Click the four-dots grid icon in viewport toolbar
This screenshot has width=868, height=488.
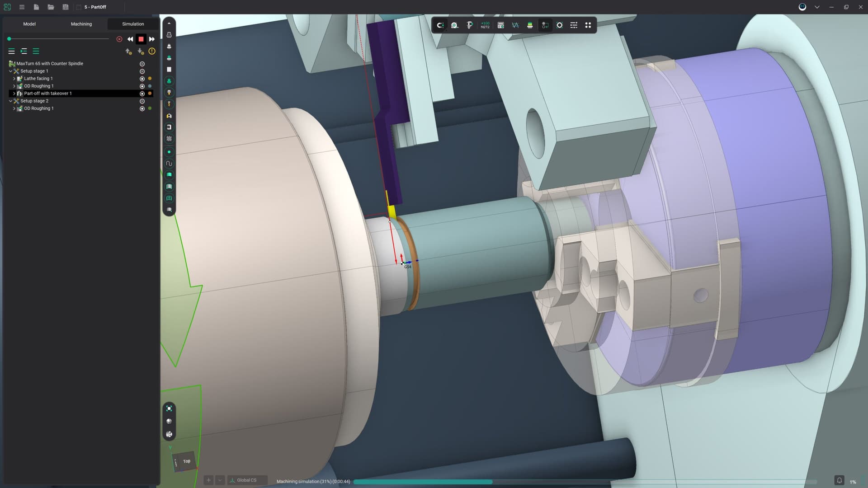click(x=588, y=25)
